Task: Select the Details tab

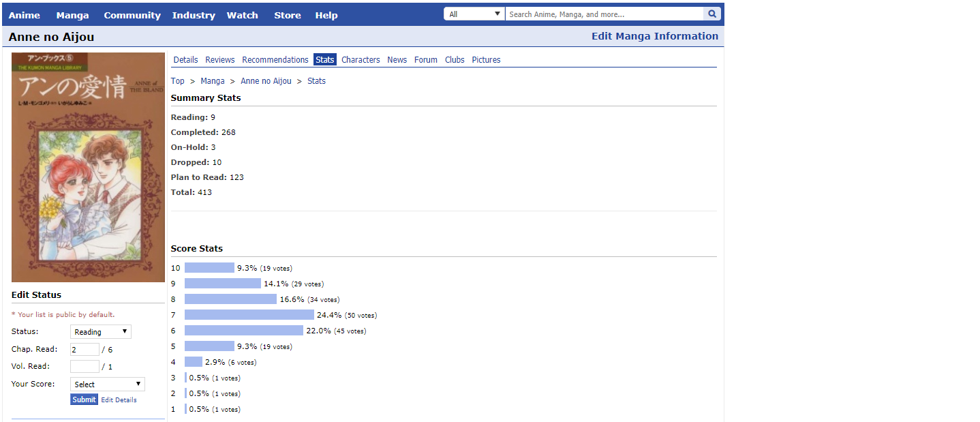Action: tap(185, 60)
